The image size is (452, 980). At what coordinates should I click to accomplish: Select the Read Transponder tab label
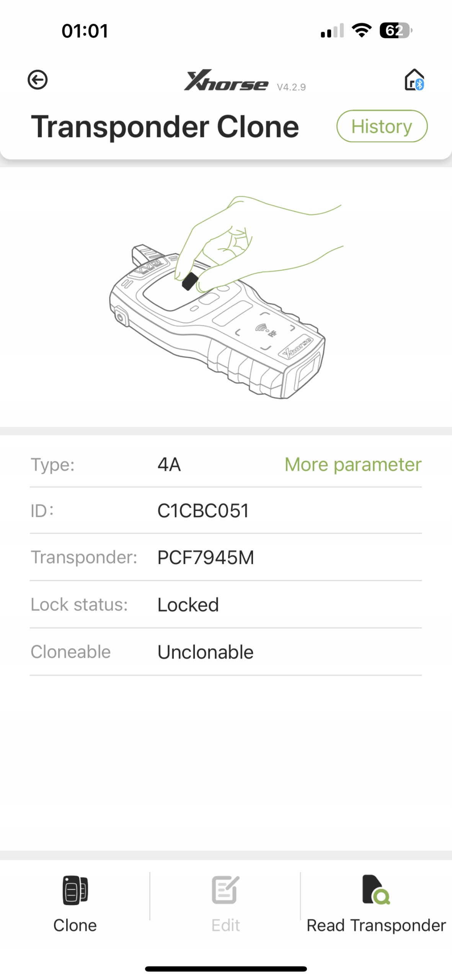coord(376,926)
